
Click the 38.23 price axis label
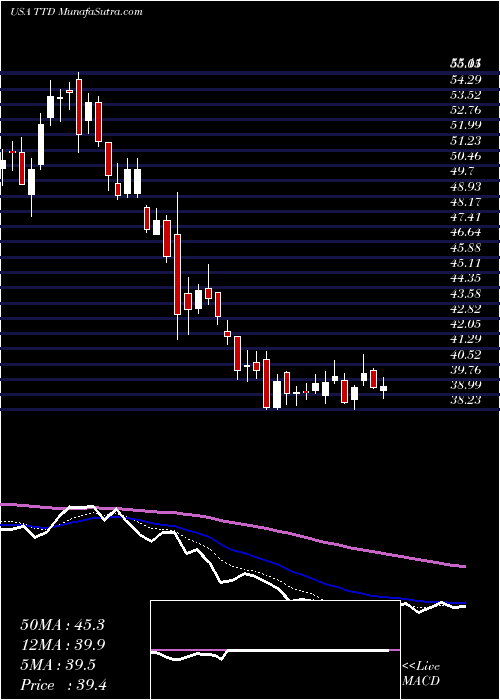coord(464,400)
